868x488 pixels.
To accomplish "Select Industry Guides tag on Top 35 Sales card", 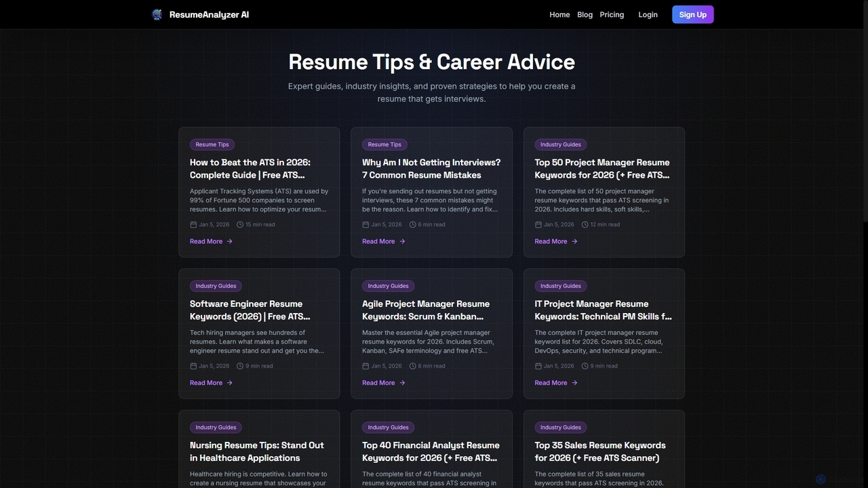I will tap(560, 428).
